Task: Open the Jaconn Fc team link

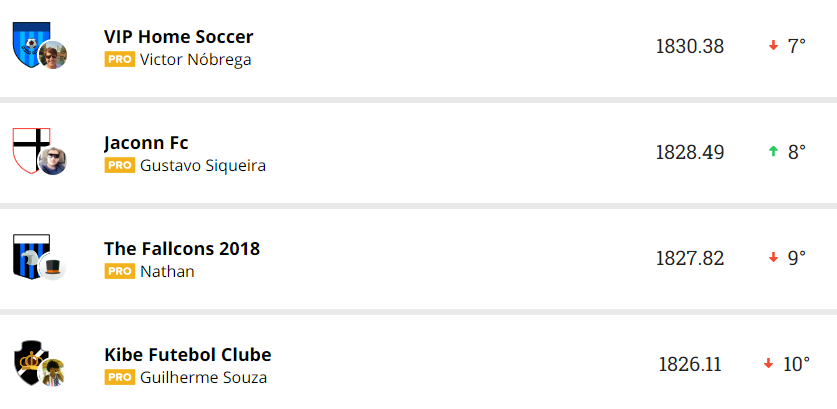Action: (x=146, y=143)
